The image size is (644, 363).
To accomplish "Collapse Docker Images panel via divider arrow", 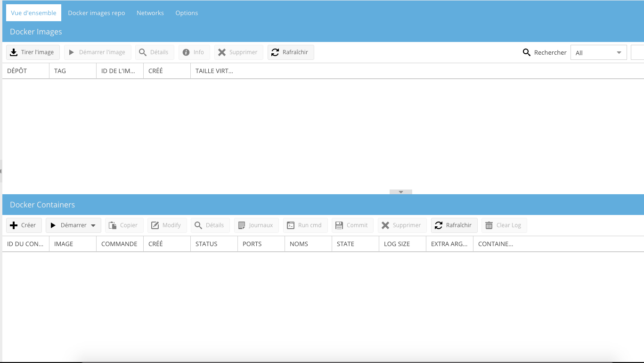I will coord(401,192).
